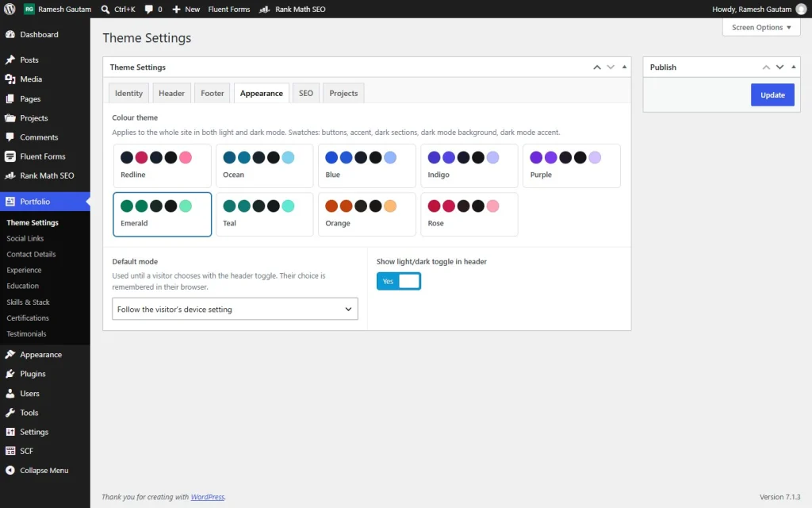
Task: Open Skills & Stack submenu item
Action: (x=28, y=302)
